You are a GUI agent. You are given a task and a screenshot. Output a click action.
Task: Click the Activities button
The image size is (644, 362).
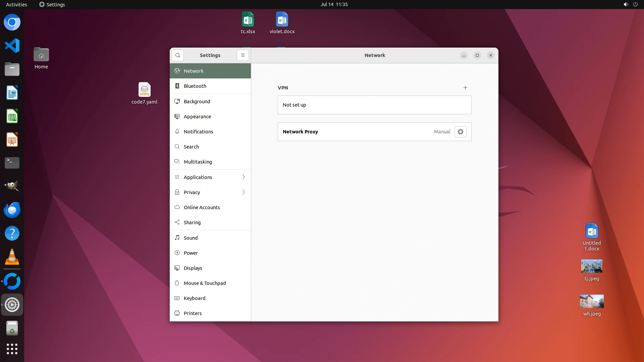16,4
